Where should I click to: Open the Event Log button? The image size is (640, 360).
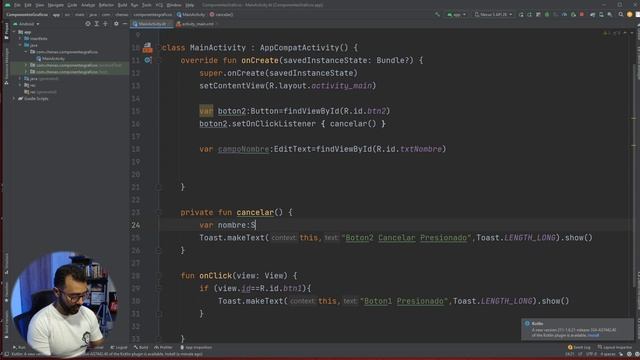[x=579, y=347]
